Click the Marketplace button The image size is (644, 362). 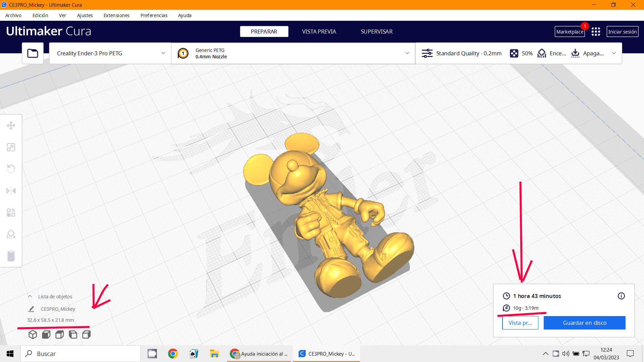570,32
